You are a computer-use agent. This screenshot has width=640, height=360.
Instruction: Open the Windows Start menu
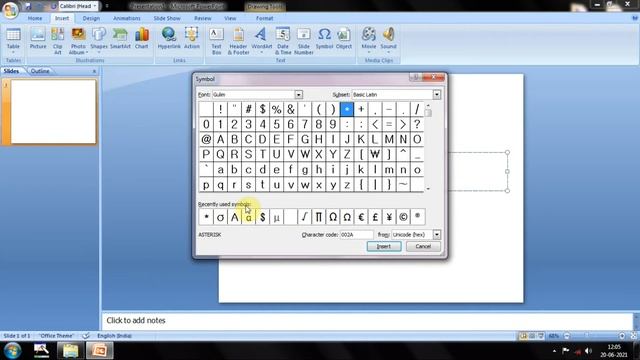[x=12, y=350]
